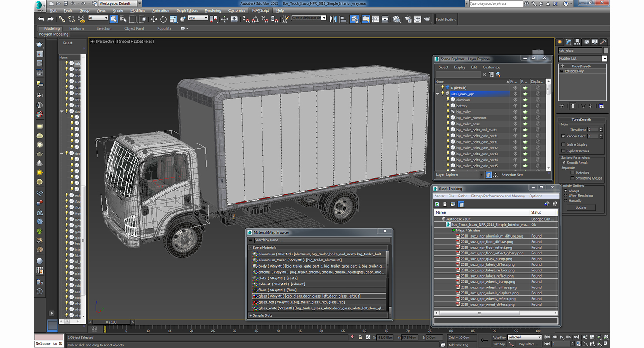Click the object color swatch beside cab_glass
The width and height of the screenshot is (644, 348).
pyautogui.click(x=606, y=50)
